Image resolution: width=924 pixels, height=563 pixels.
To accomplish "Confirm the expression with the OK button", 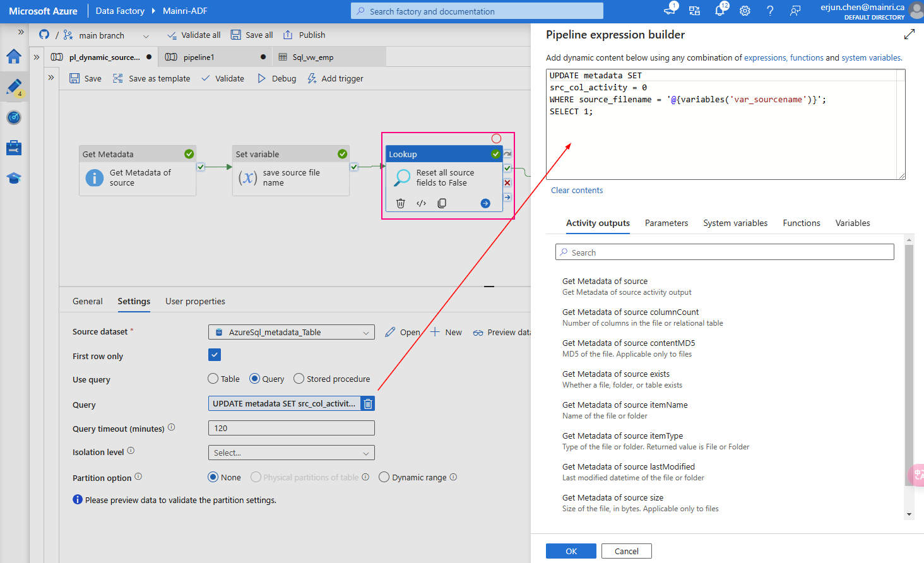I will point(571,550).
